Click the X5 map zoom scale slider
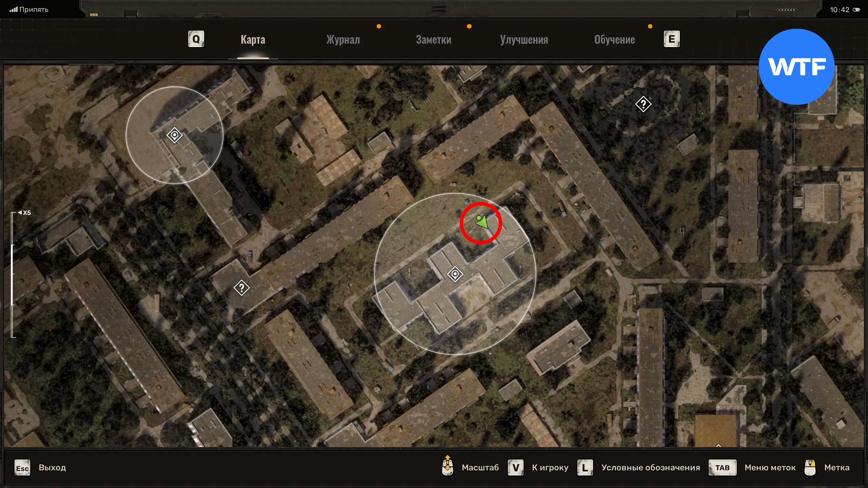Screen dimensions: 868x488 click(x=13, y=274)
